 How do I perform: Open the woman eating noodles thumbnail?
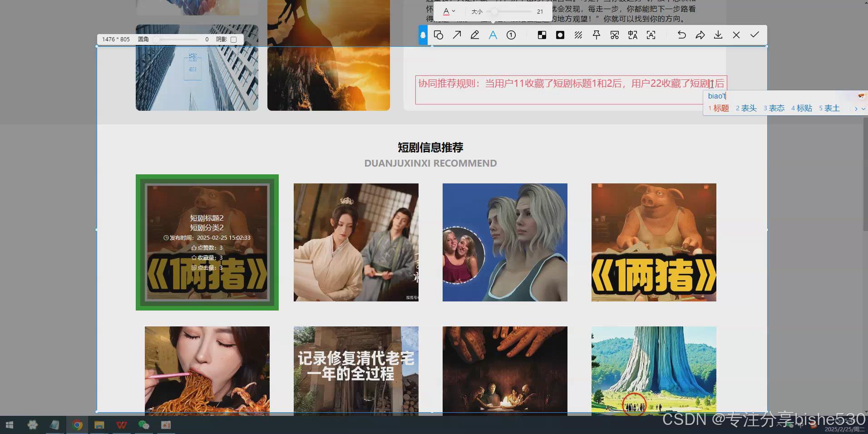207,371
